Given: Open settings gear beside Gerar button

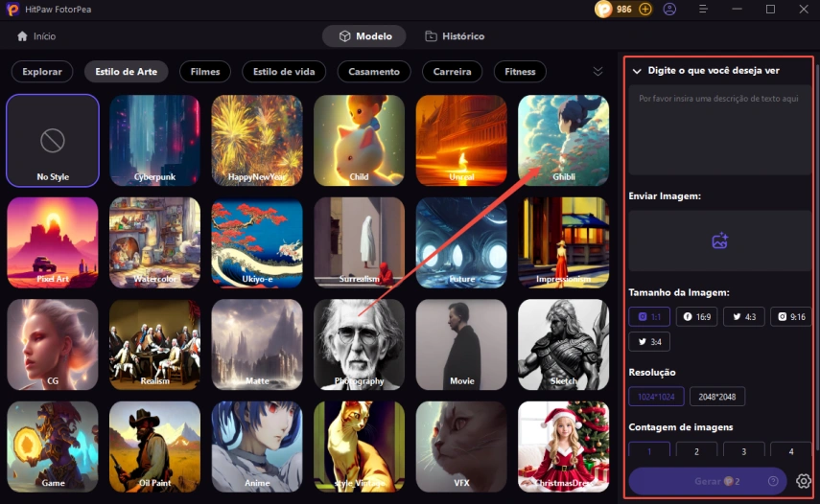Looking at the screenshot, I should click(x=804, y=481).
